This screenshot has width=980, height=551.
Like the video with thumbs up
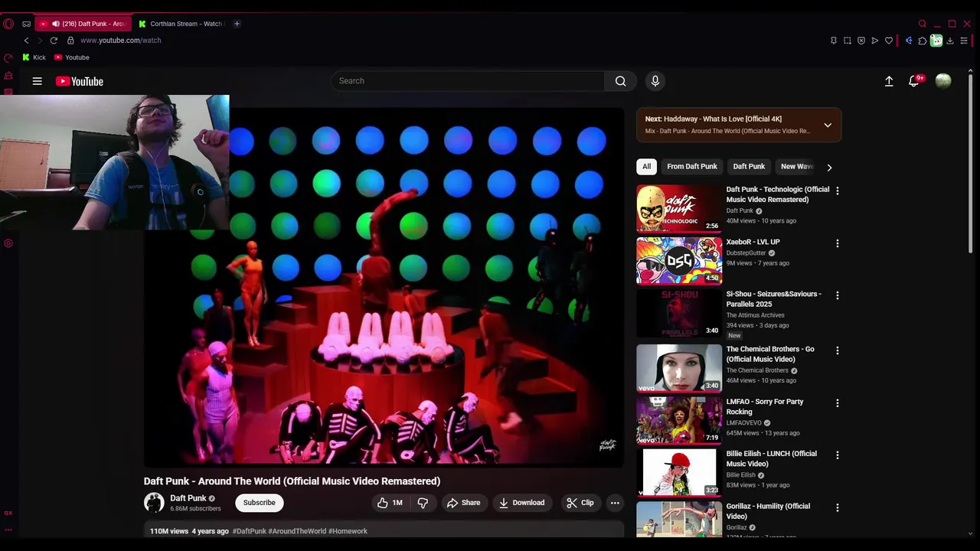tap(390, 503)
